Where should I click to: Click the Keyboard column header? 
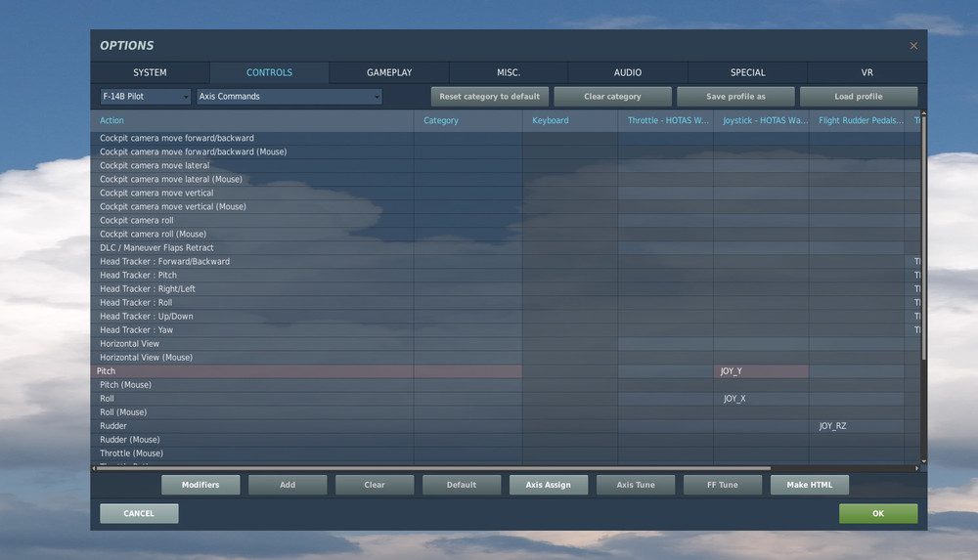(x=570, y=120)
